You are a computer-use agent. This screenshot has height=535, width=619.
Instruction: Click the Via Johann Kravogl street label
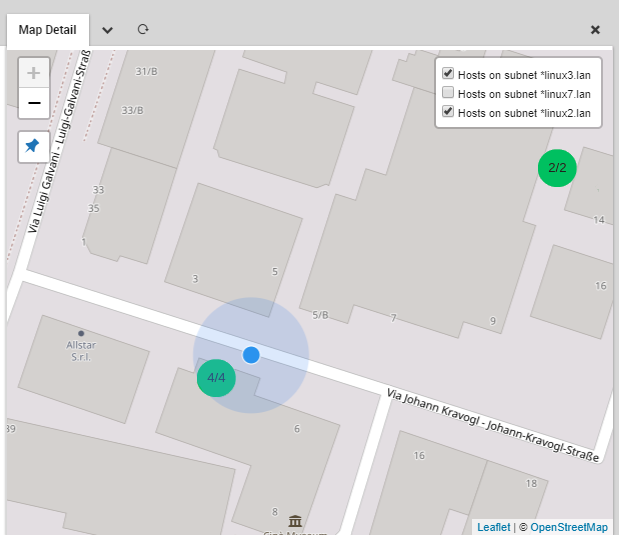492,425
